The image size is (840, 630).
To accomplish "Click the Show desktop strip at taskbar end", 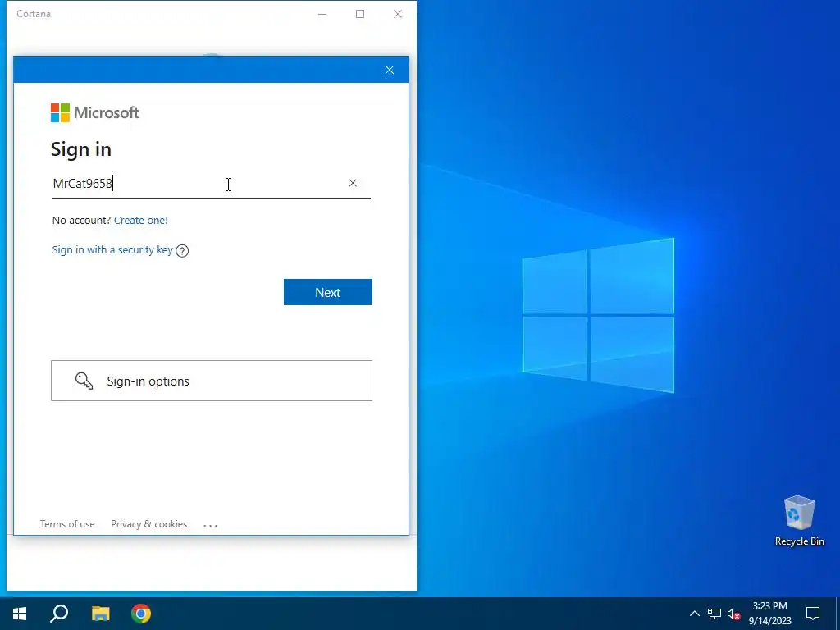I will 838,614.
